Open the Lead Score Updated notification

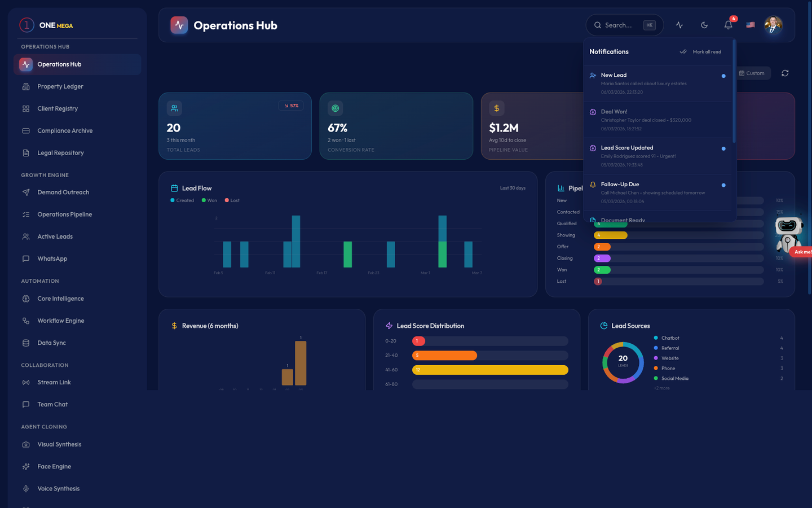coord(657,156)
